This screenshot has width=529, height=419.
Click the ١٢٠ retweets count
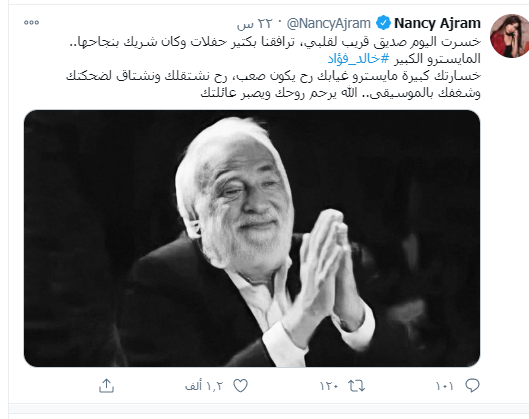pos(329,386)
